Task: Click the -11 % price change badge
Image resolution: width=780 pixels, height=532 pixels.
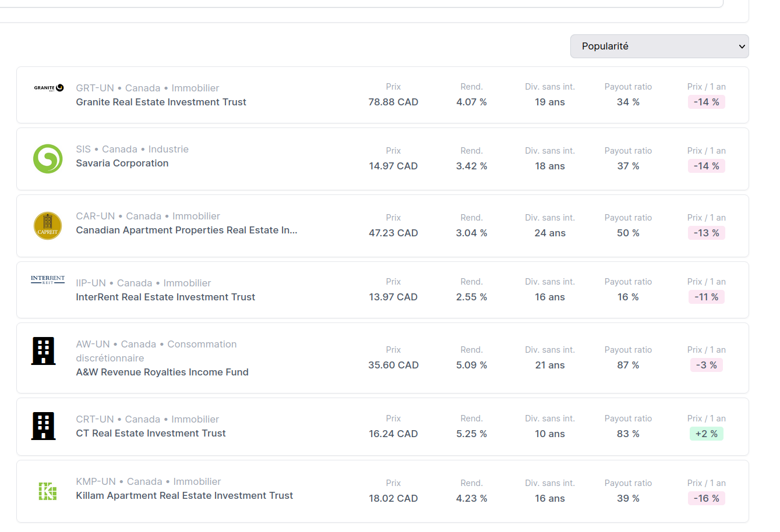Action: pos(706,297)
